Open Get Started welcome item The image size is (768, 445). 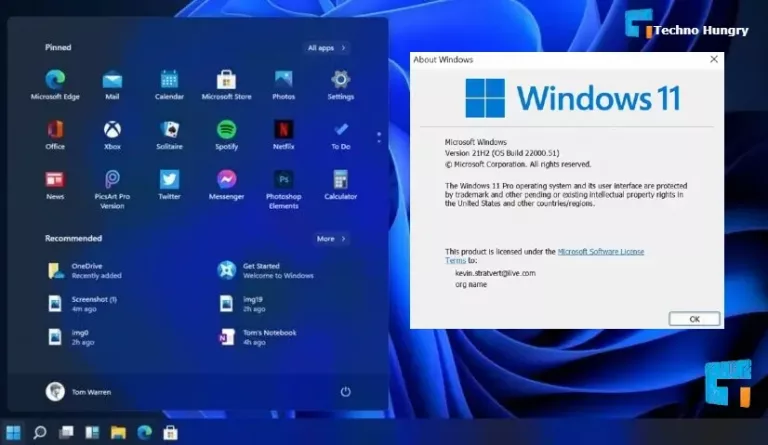265,271
